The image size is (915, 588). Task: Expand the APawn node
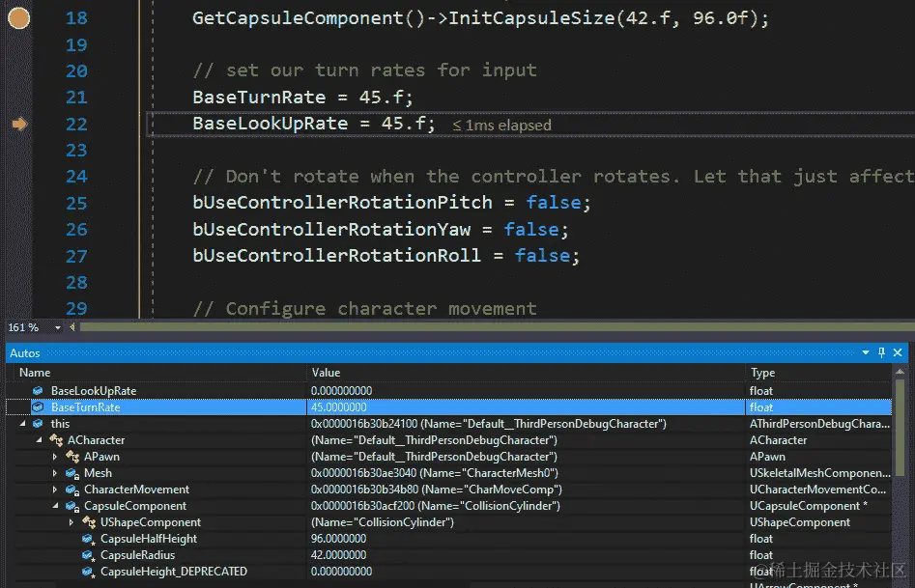point(55,456)
